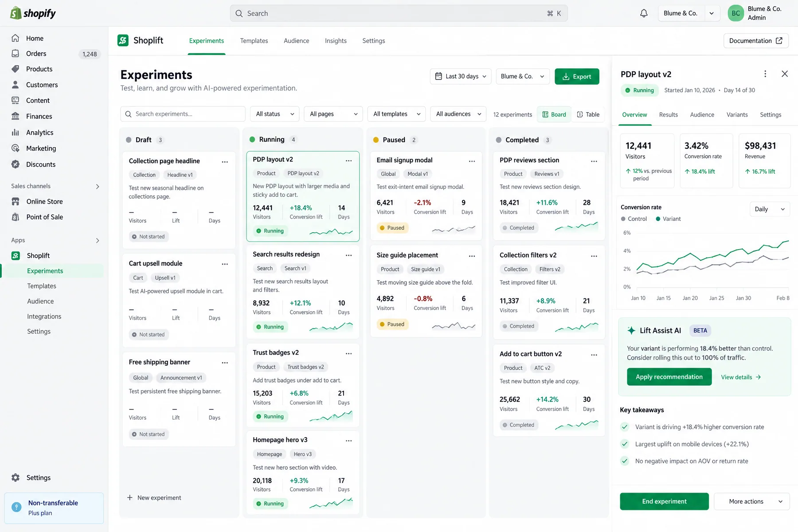Switch to Table view

(588, 114)
